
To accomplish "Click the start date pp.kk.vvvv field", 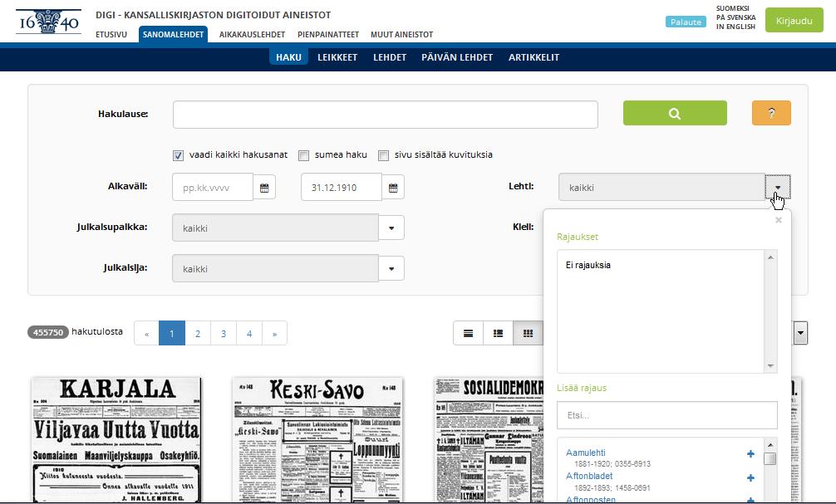I will [213, 188].
